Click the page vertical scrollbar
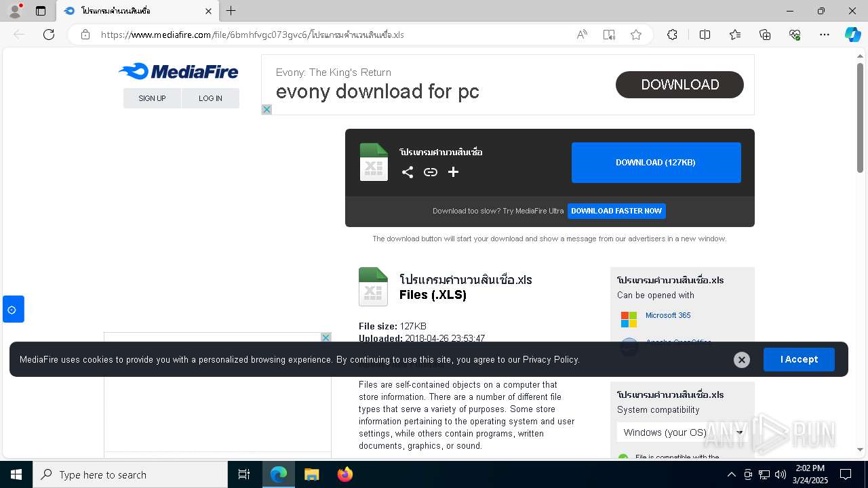This screenshot has height=488, width=868. click(860, 119)
